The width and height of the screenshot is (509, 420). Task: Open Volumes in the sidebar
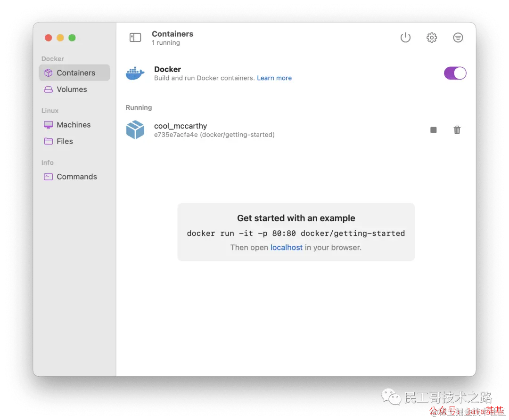point(74,89)
